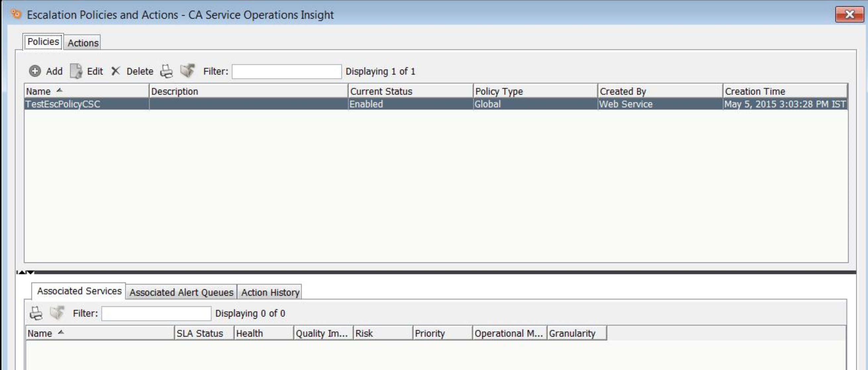Screen dimensions: 868x370
Task: Select the TestEscPolicyCSC policy row
Action: 63,104
